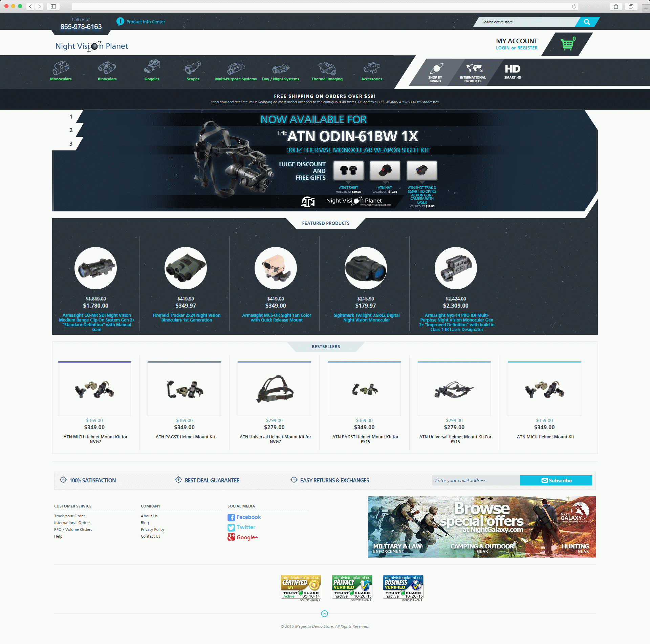Click the 100% Satisfaction plus icon
The width and height of the screenshot is (650, 644).
point(63,480)
